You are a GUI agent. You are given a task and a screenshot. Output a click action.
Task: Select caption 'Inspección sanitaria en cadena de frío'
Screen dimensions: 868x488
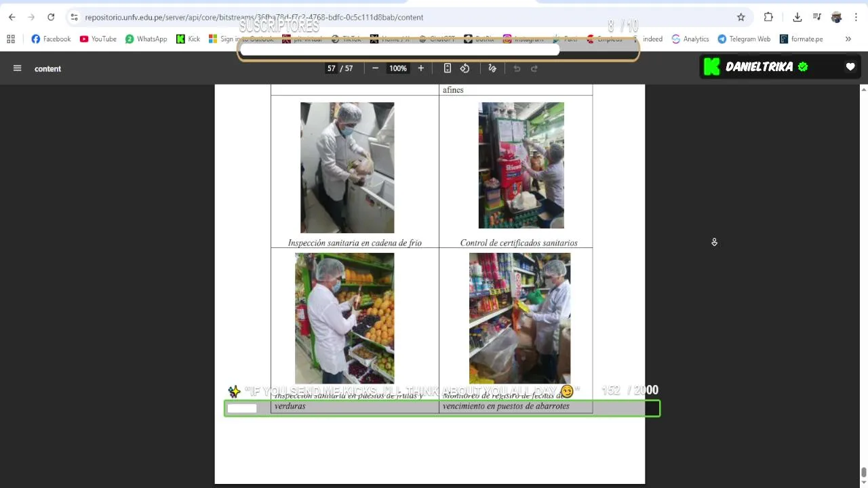coord(355,243)
